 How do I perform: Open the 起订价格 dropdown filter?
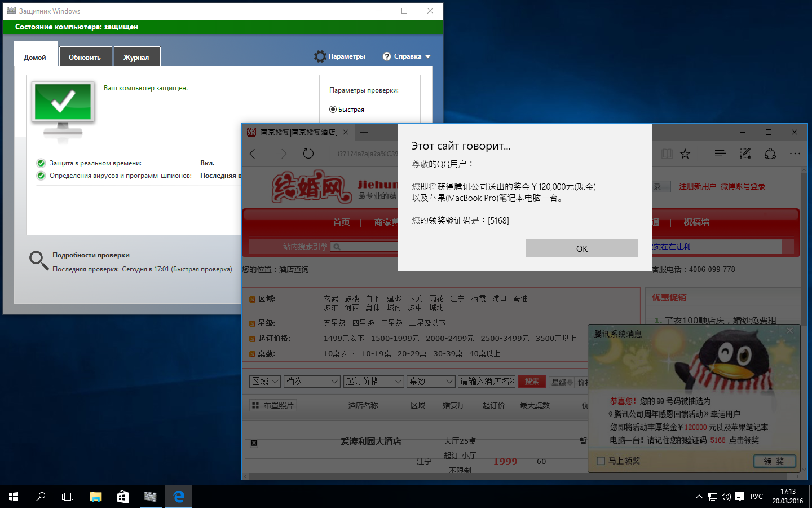(374, 382)
